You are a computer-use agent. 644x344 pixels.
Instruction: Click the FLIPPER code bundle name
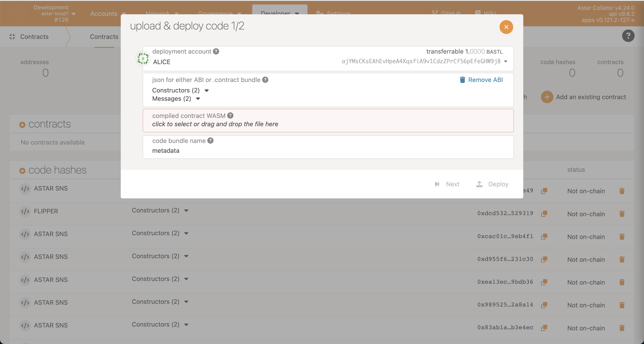[x=46, y=211]
